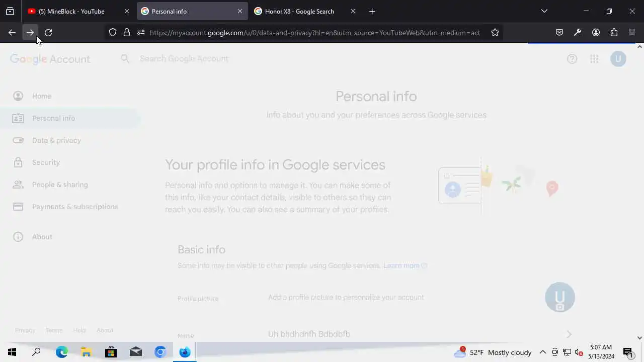Viewport: 644px width, 362px height.
Task: Show hidden system tray icons
Action: [543, 352]
